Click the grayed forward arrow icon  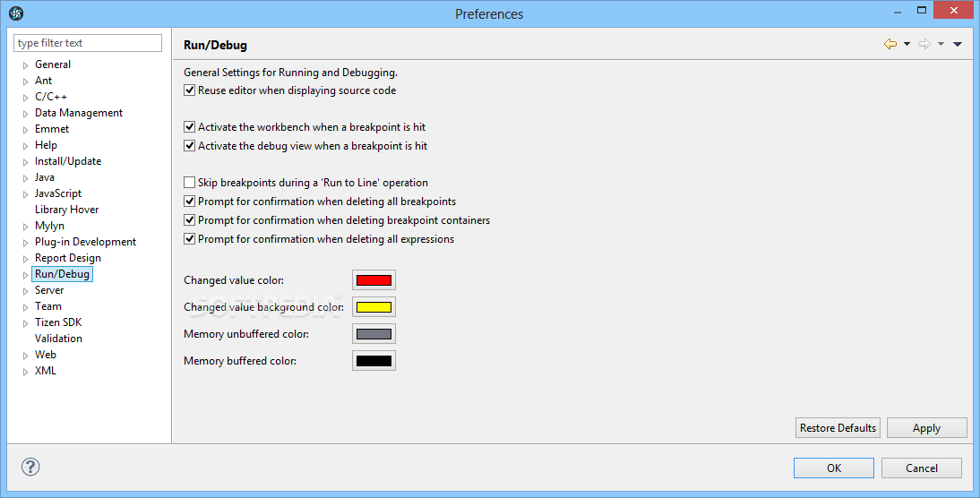coord(924,44)
